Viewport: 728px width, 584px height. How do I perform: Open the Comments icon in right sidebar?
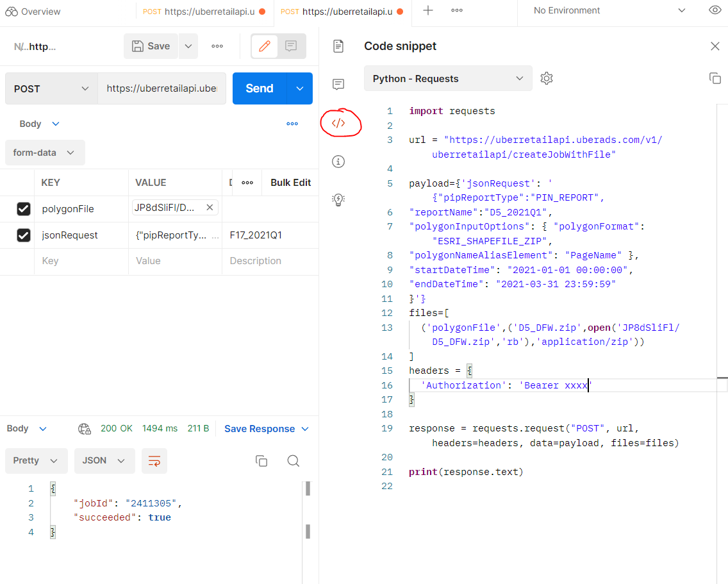[x=338, y=84]
